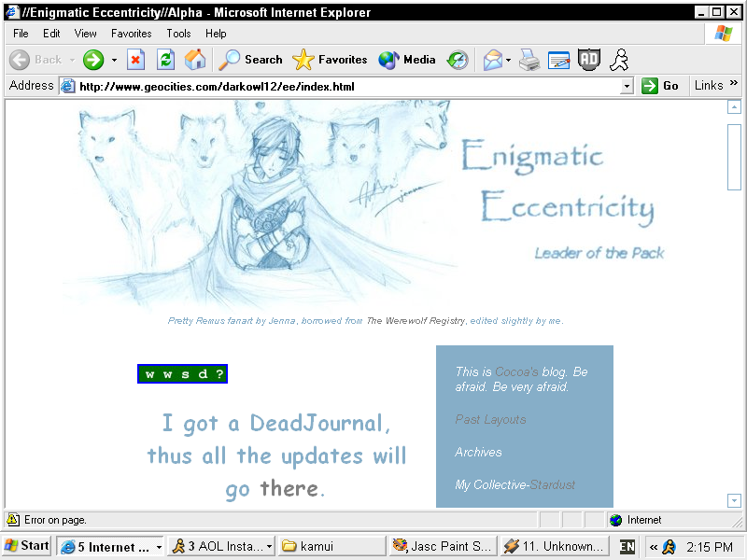747x560 pixels.
Task: Open the Search pane
Action: [250, 60]
